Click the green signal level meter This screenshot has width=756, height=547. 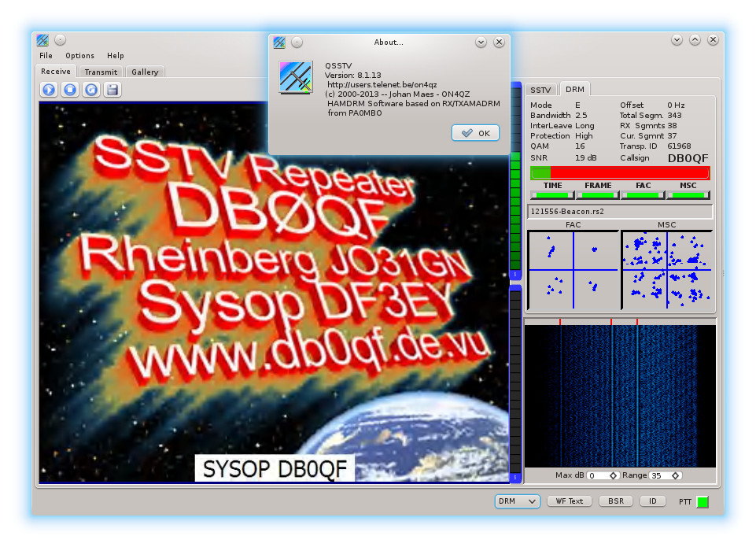[515, 181]
